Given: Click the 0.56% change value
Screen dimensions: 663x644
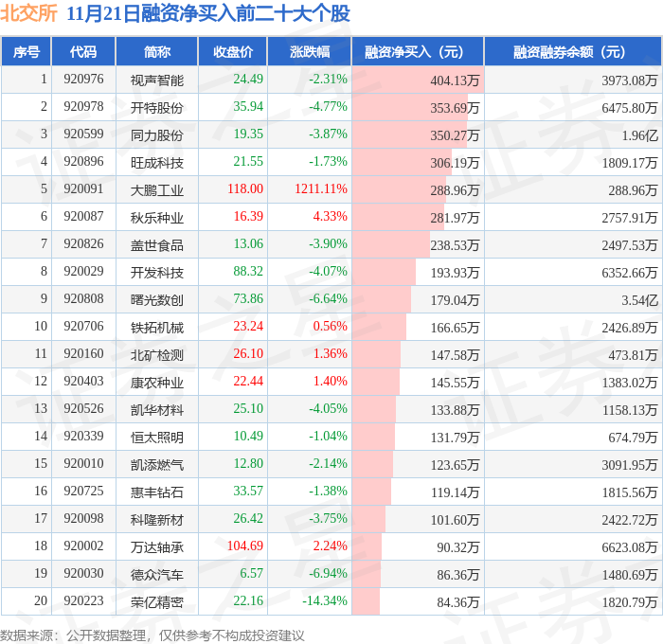Looking at the screenshot, I should pos(330,326).
